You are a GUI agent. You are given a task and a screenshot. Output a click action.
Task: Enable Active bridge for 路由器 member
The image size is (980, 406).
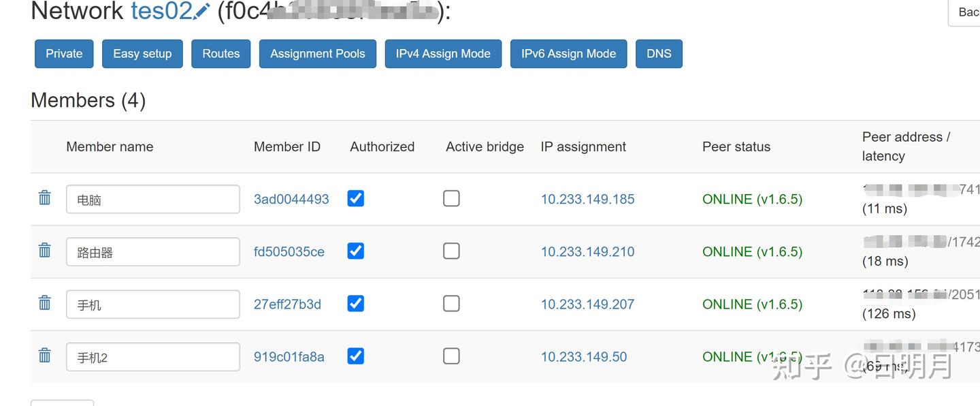[451, 251]
